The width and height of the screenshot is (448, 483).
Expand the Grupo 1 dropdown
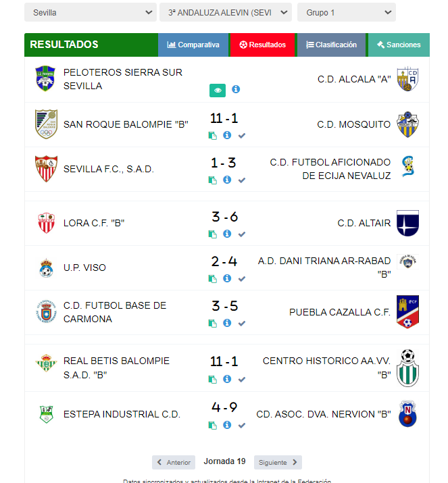coord(346,12)
